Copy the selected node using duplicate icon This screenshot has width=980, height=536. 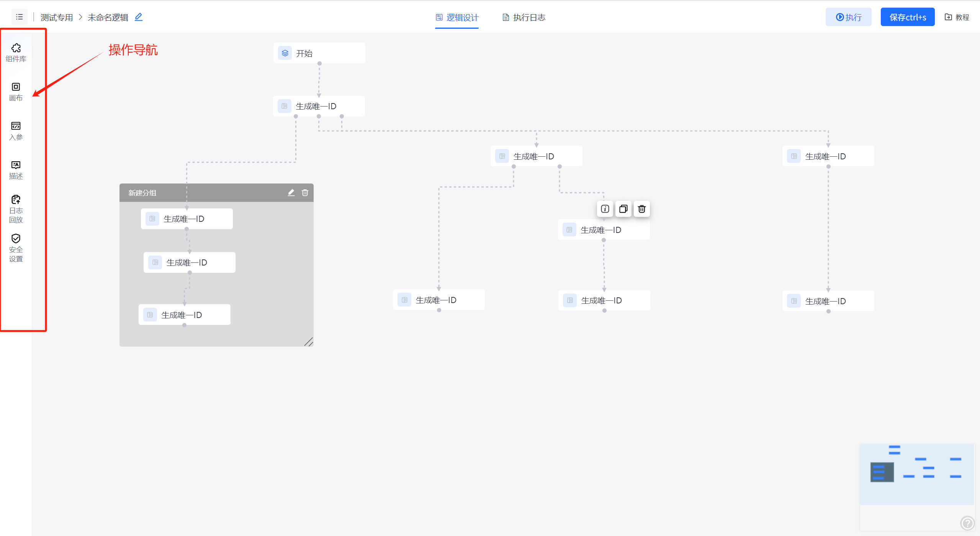tap(623, 209)
